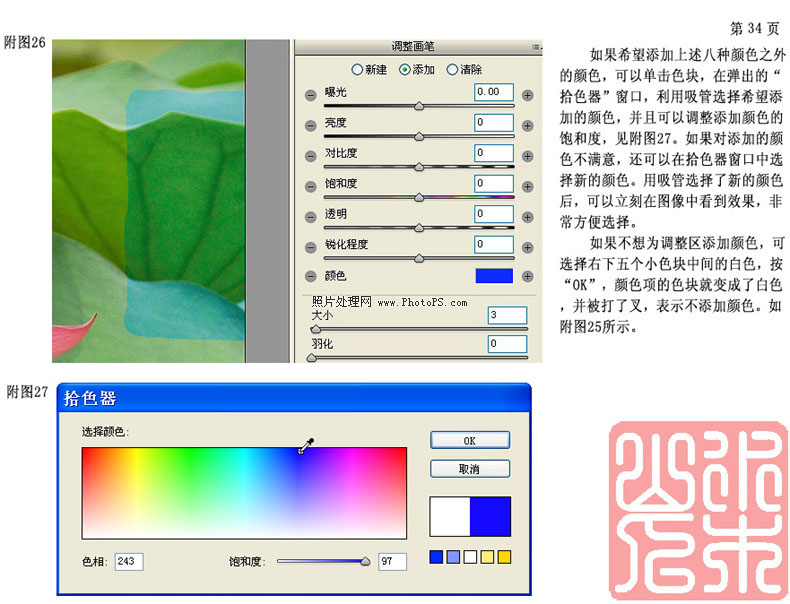Click the plus icon beside 饱和度 in the brush panel
Viewport: 790px width, 604px height.
click(528, 186)
